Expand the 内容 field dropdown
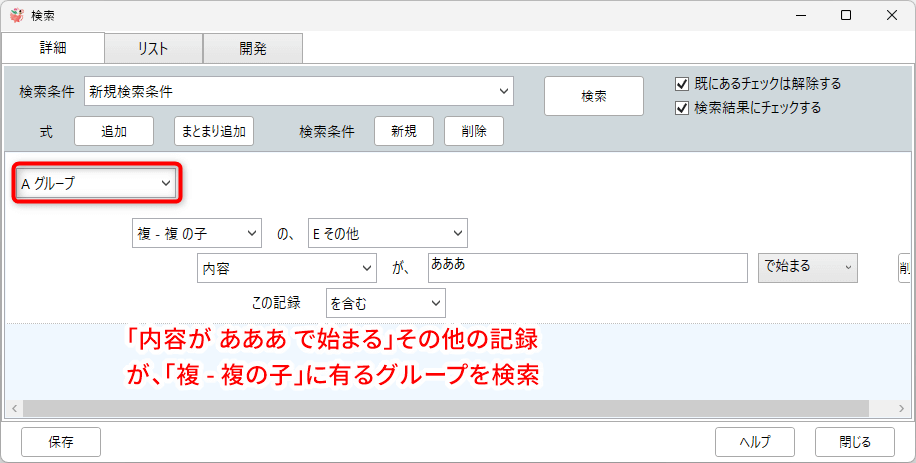This screenshot has height=463, width=916. pos(286,268)
